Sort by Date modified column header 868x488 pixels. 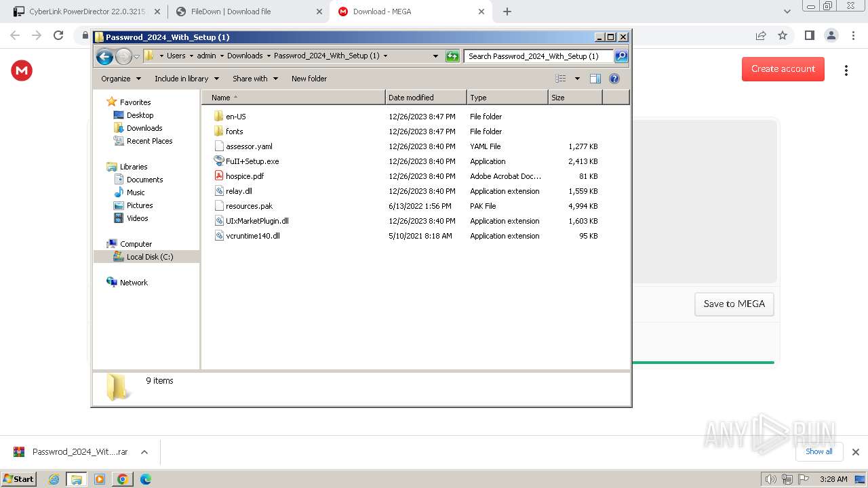coord(426,98)
